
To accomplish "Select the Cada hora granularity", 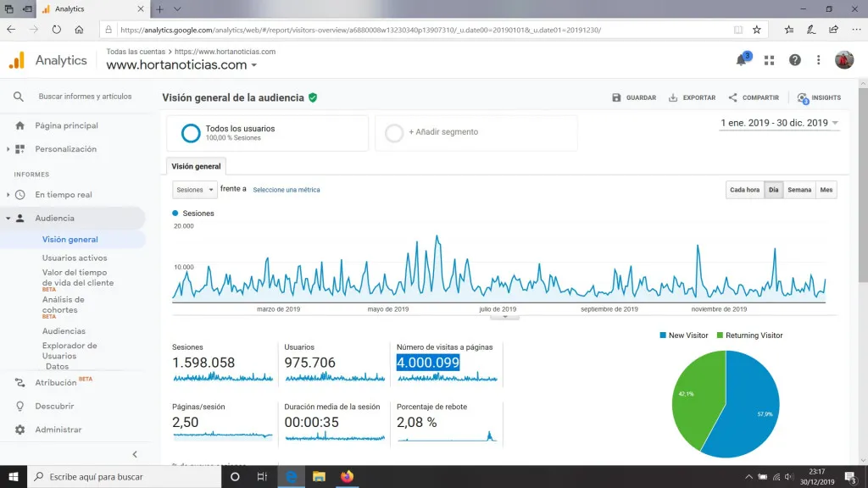I will pyautogui.click(x=744, y=190).
